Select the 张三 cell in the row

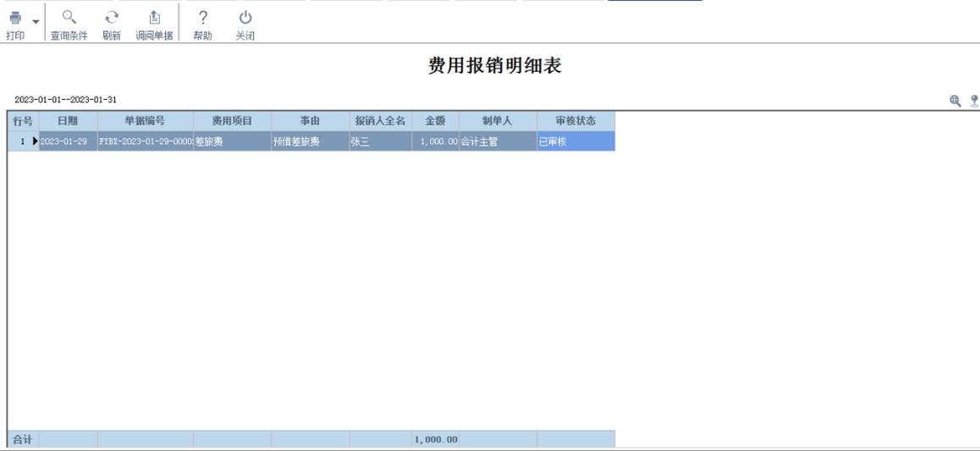(380, 142)
